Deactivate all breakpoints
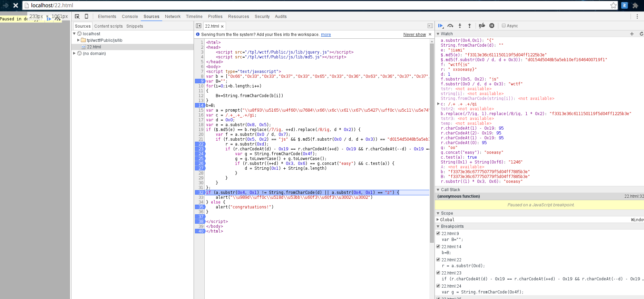The height and width of the screenshot is (299, 644). click(482, 26)
